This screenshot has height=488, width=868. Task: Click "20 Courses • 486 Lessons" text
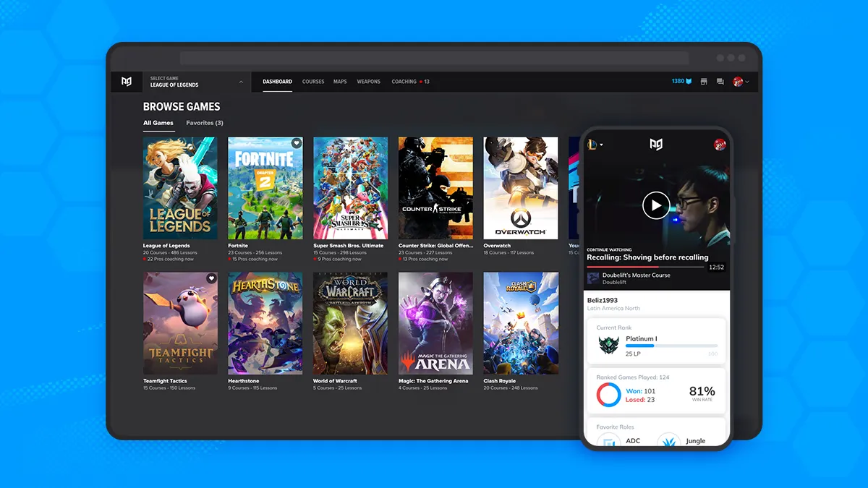click(x=170, y=253)
